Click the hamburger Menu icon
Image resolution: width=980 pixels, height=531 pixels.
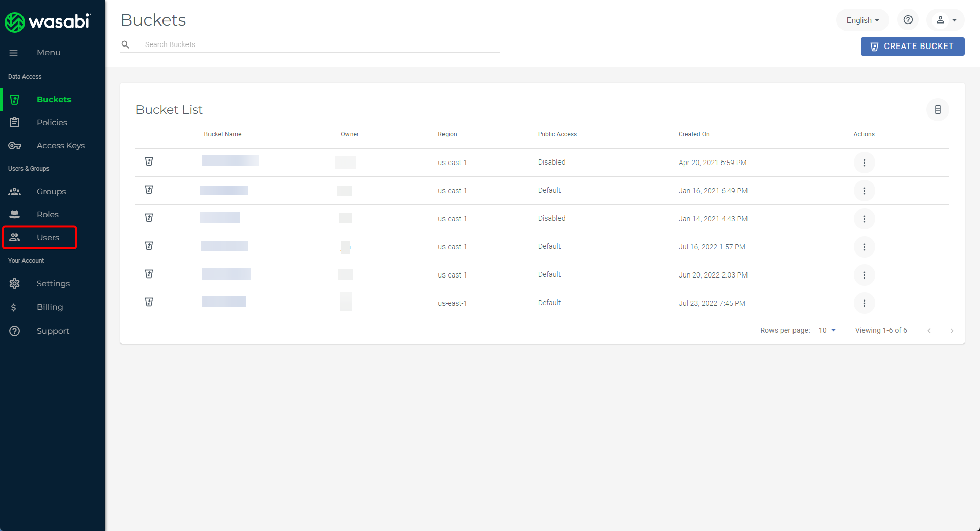[14, 53]
